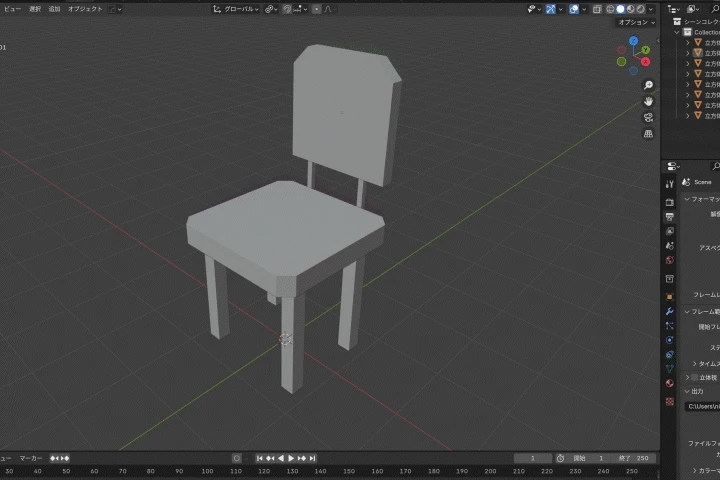The image size is (720, 480).
Task: Open the properties editor type menu
Action: point(674,166)
